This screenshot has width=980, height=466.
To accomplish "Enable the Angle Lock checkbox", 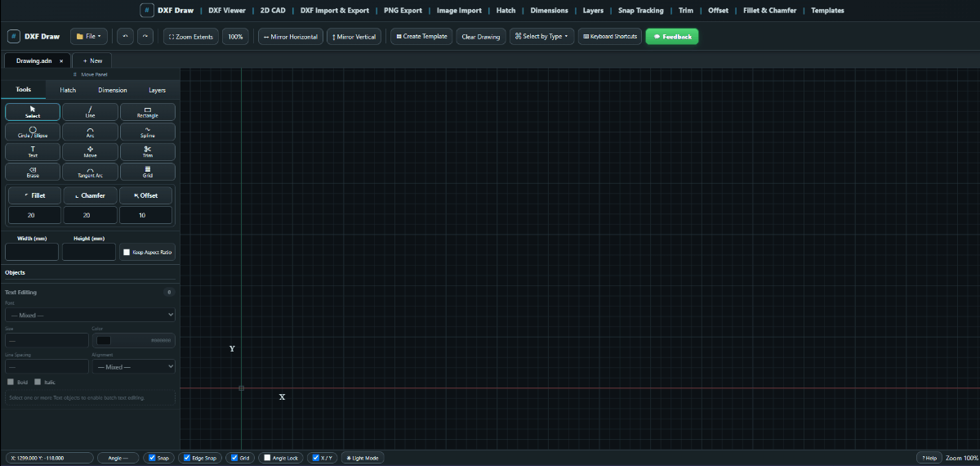I will tap(265, 458).
